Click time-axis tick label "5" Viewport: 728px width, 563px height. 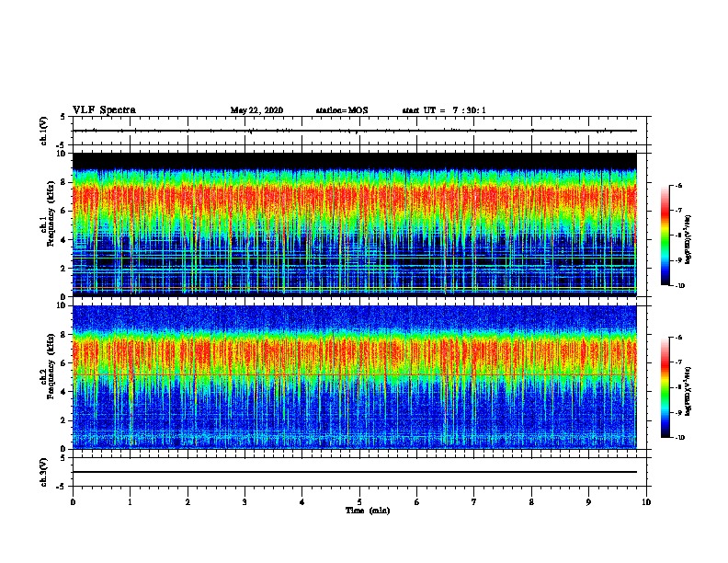coord(359,502)
